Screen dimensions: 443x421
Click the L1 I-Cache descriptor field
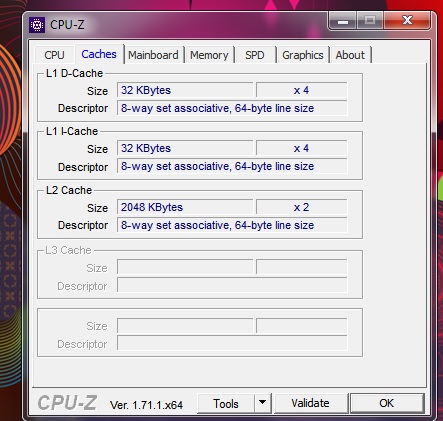tap(232, 166)
